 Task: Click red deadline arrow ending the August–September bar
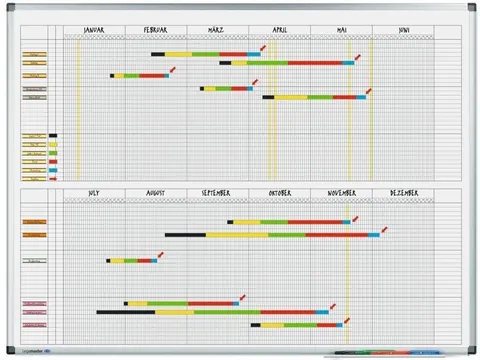point(242,297)
